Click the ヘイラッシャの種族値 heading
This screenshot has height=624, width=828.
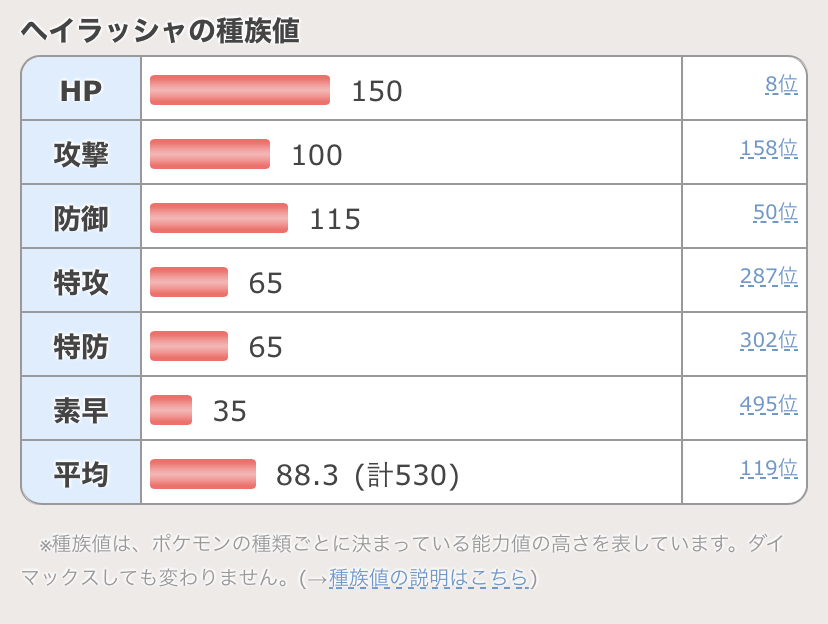pyautogui.click(x=160, y=30)
